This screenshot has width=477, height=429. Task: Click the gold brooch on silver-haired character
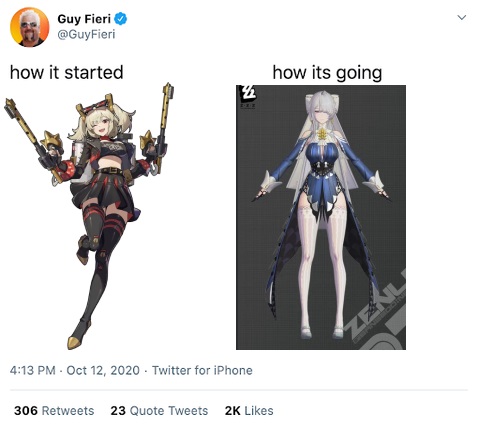point(321,134)
